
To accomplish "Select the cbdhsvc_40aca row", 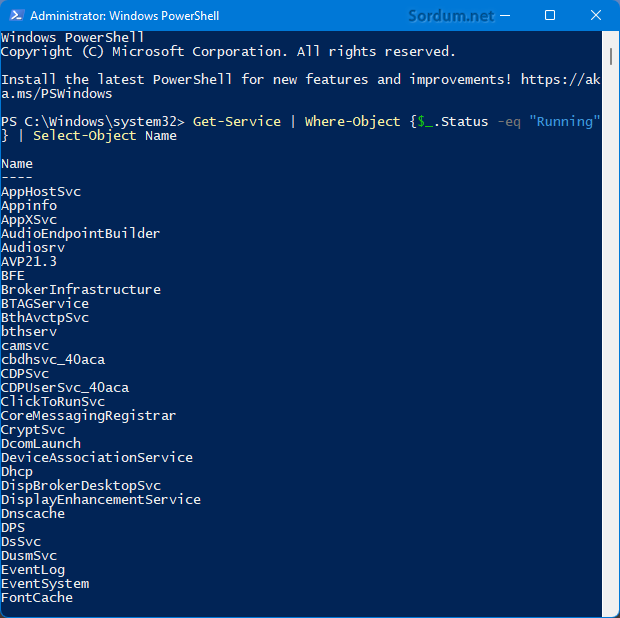I will 53,359.
